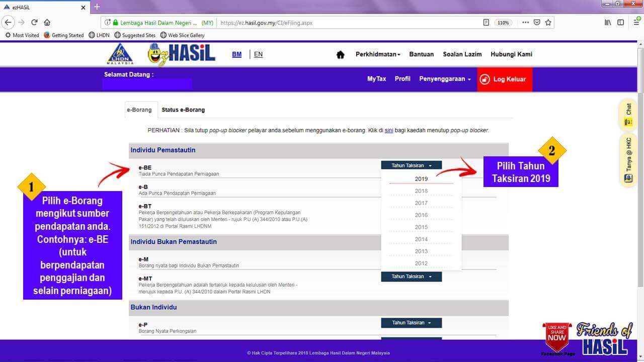The width and height of the screenshot is (644, 362).
Task: Open the Chat side widget
Action: (628, 115)
